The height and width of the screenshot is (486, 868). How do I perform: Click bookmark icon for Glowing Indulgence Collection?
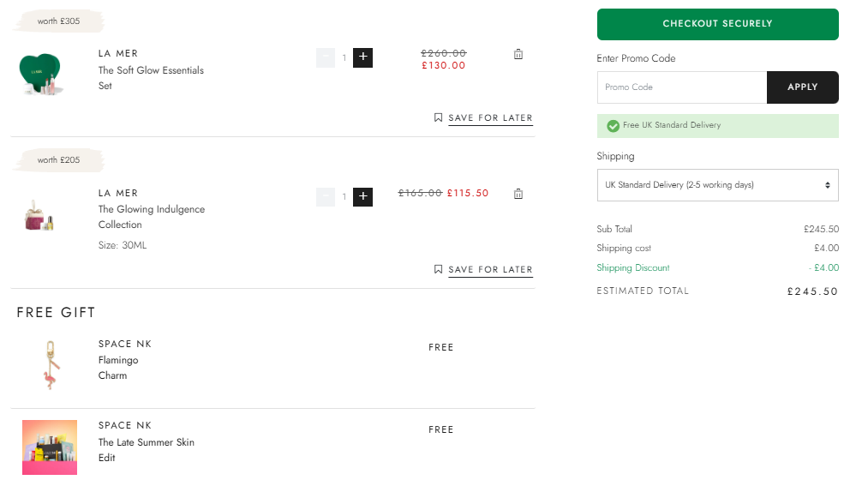pyautogui.click(x=438, y=269)
